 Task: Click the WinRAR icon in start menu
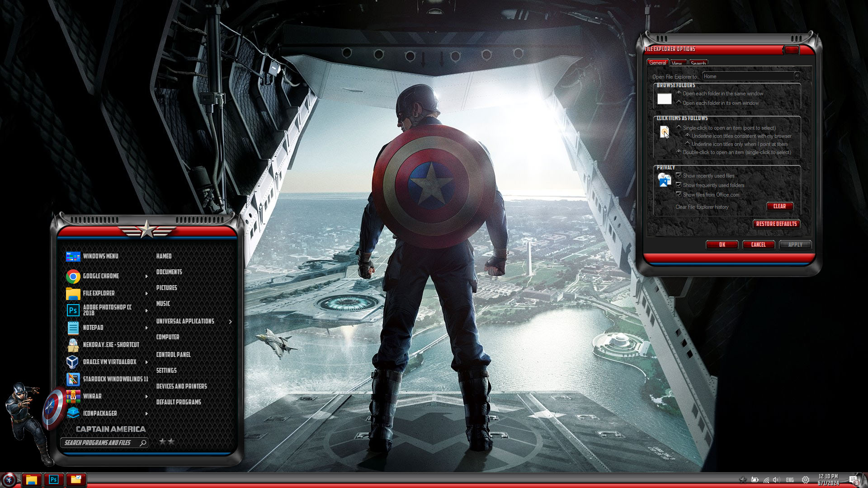point(73,396)
